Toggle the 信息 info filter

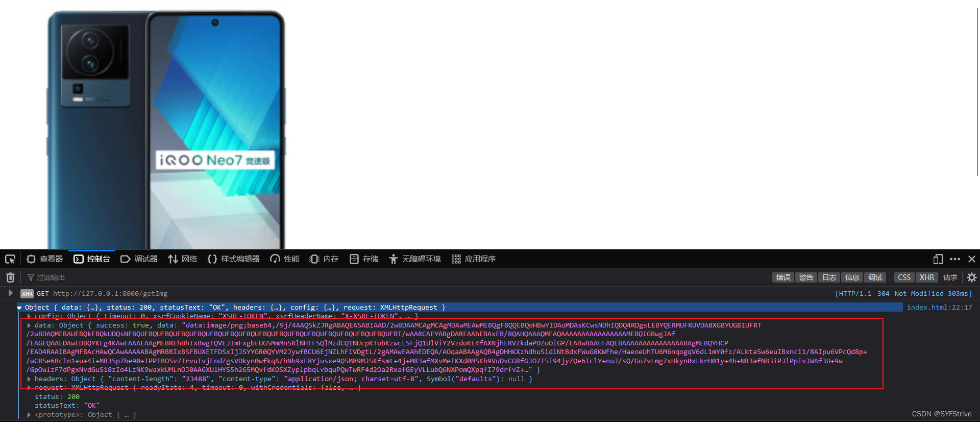pos(852,277)
